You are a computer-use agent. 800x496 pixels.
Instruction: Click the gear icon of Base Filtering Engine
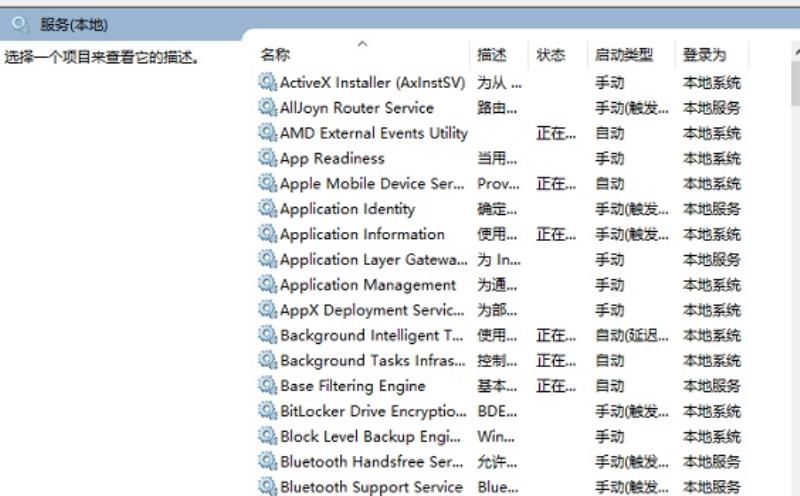pyautogui.click(x=267, y=385)
